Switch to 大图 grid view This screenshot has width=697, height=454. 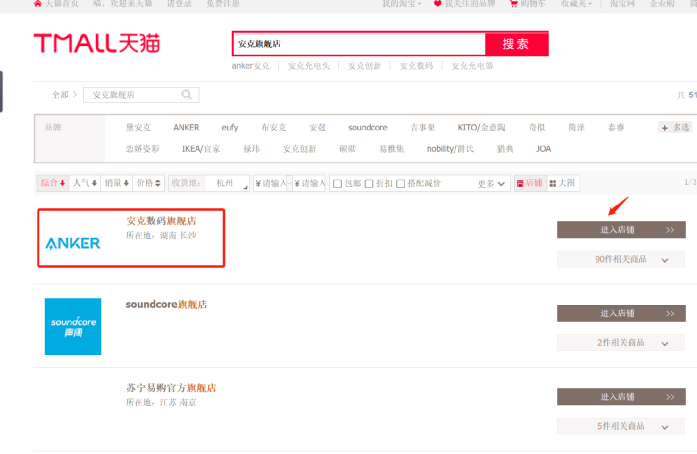tap(563, 183)
